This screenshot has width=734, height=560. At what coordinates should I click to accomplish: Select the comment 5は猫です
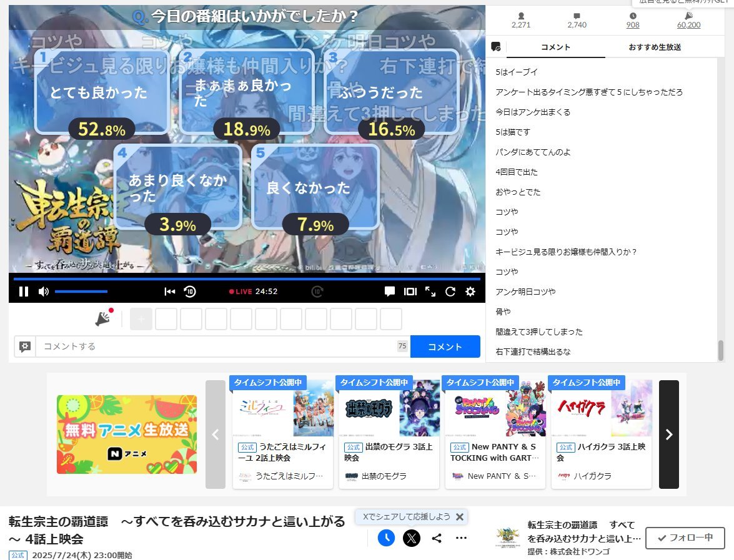tap(513, 132)
